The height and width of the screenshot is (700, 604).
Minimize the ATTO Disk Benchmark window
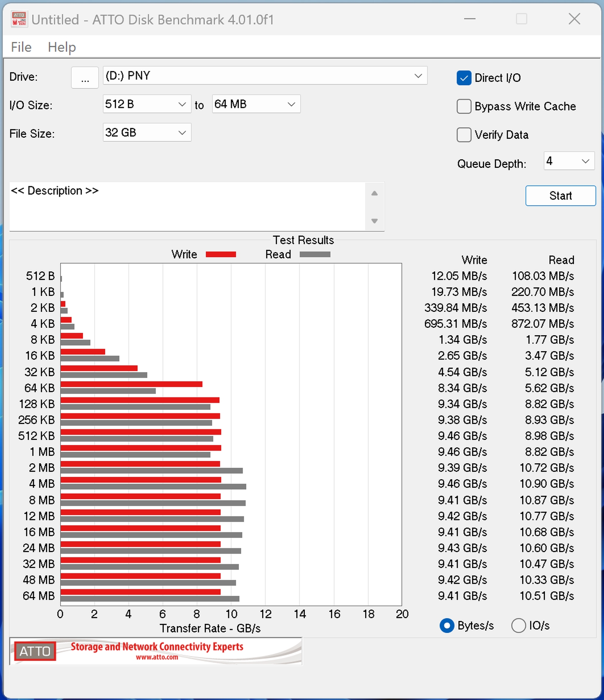coord(470,19)
